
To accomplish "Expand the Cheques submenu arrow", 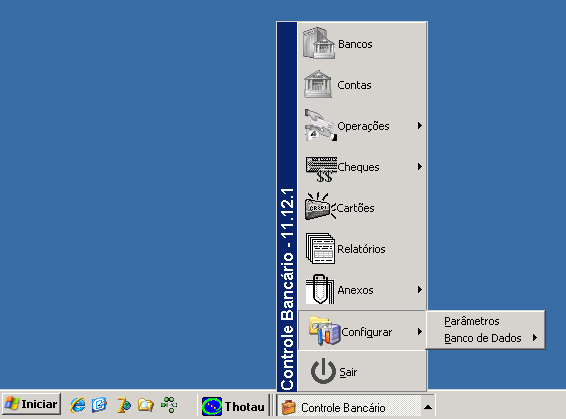I will (x=419, y=166).
